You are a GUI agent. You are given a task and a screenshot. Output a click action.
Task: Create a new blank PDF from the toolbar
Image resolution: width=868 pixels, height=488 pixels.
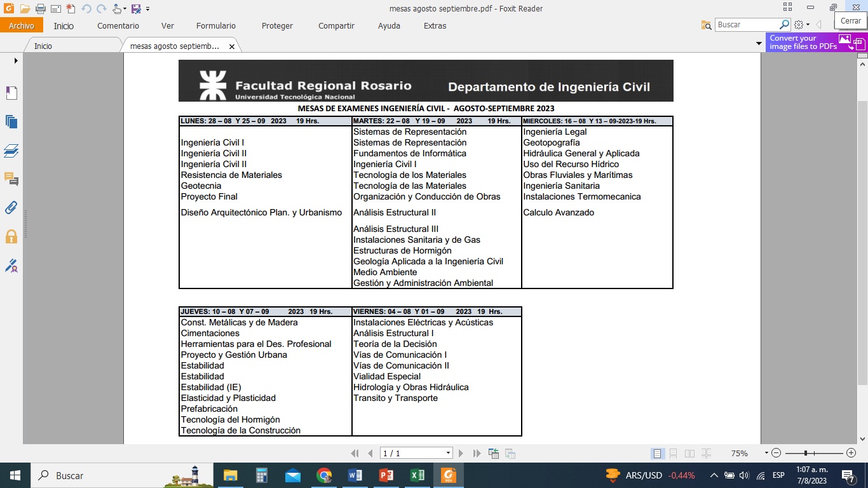click(x=71, y=9)
